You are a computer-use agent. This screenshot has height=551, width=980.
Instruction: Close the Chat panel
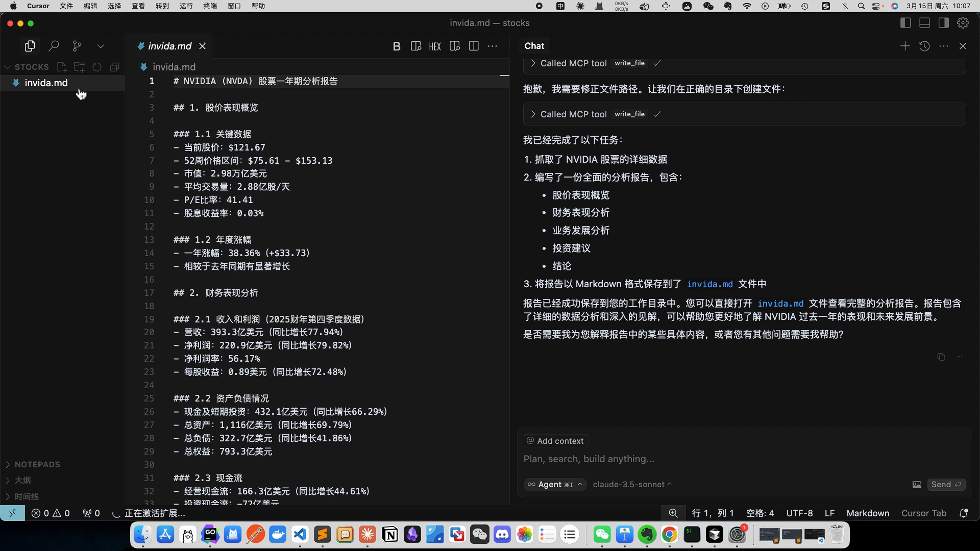click(x=963, y=46)
